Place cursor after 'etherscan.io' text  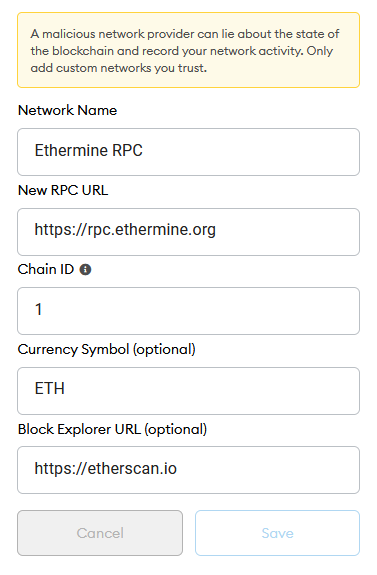177,469
